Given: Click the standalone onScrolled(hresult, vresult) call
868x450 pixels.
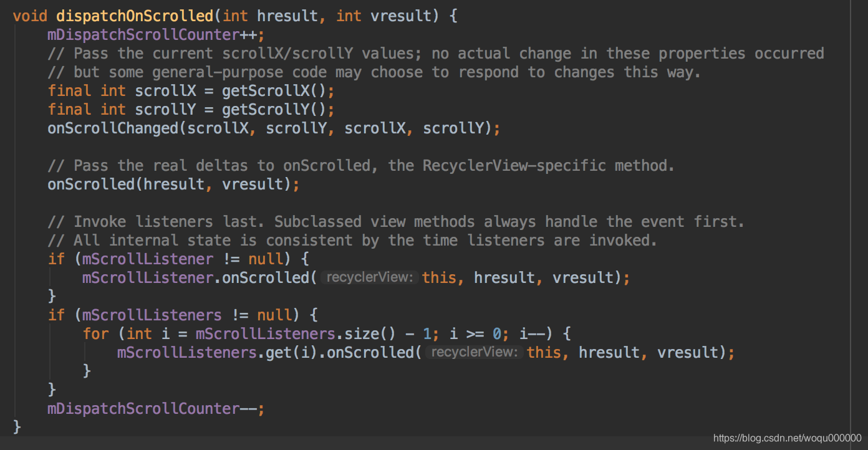Looking at the screenshot, I should tap(173, 184).
